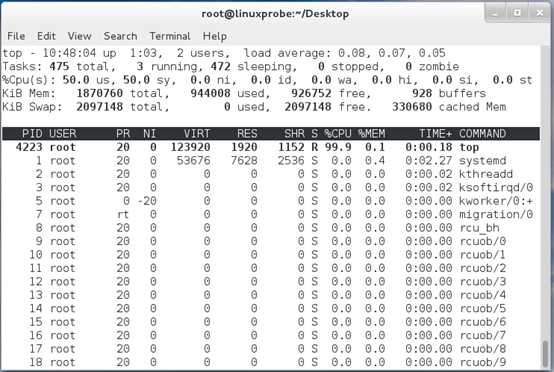Click the 10:48:04 time in top header
Viewport: 554px width, 372px height.
(69, 53)
